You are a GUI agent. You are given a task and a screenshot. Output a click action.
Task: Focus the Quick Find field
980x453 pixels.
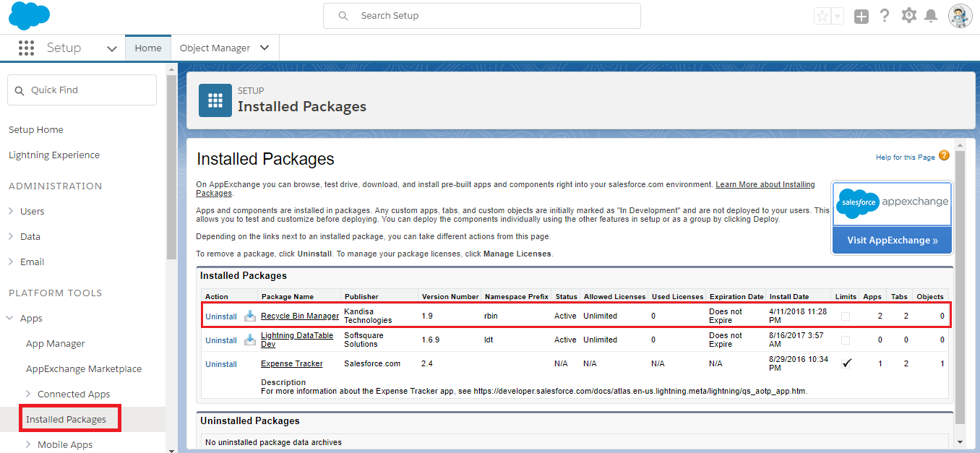click(82, 90)
